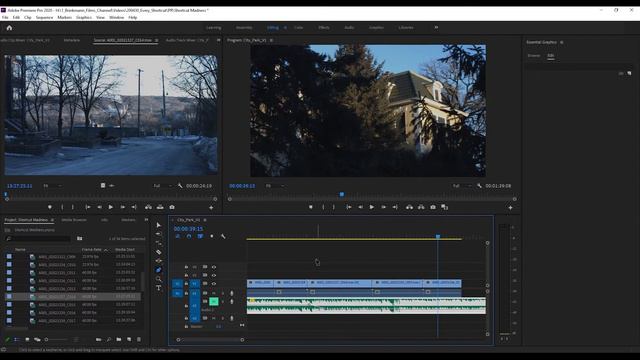This screenshot has height=360, width=640.
Task: Open Program monitor playback resolution Full dropdown
Action: pyautogui.click(x=462, y=186)
